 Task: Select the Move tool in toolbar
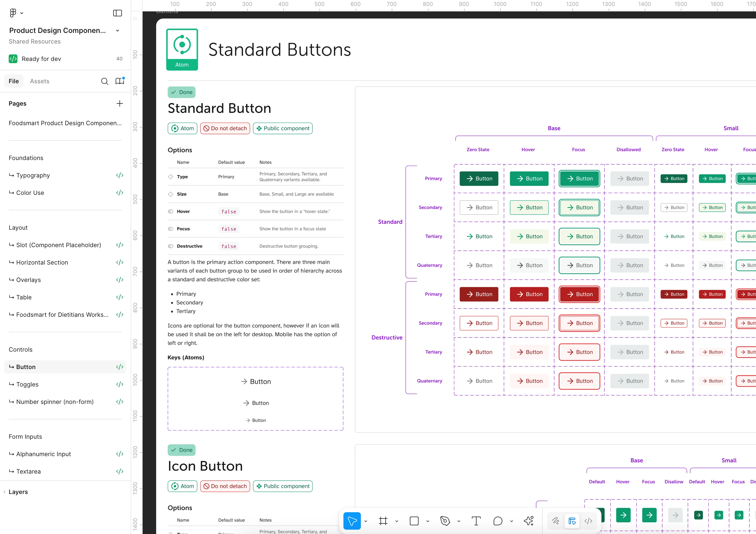[x=352, y=521]
